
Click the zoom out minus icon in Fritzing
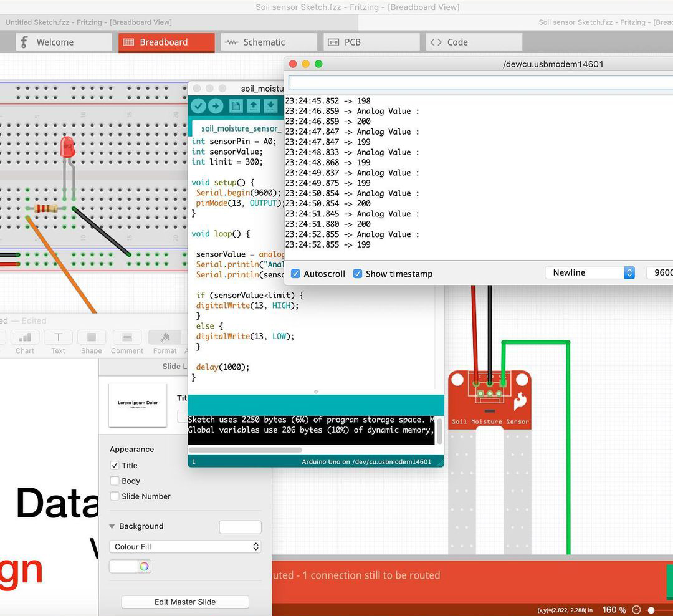[636, 610]
